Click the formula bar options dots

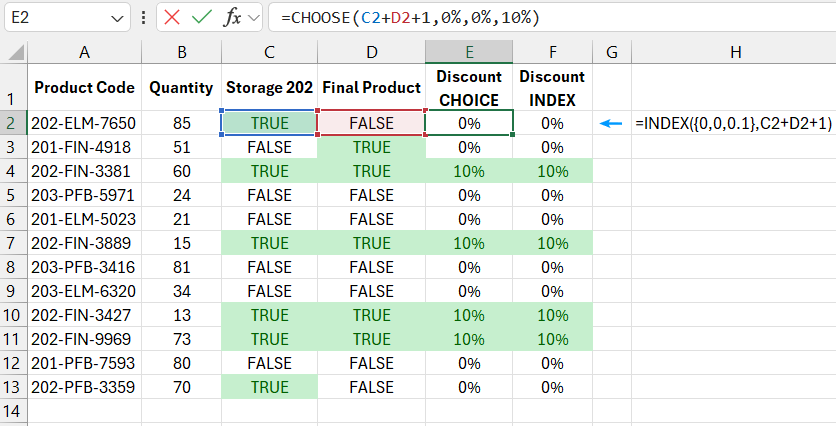(x=145, y=17)
